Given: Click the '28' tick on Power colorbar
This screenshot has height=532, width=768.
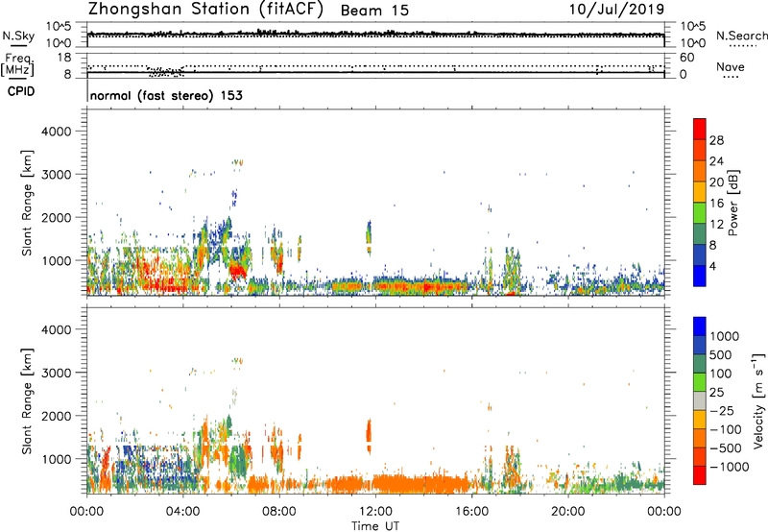Looking at the screenshot, I should click(x=716, y=140).
